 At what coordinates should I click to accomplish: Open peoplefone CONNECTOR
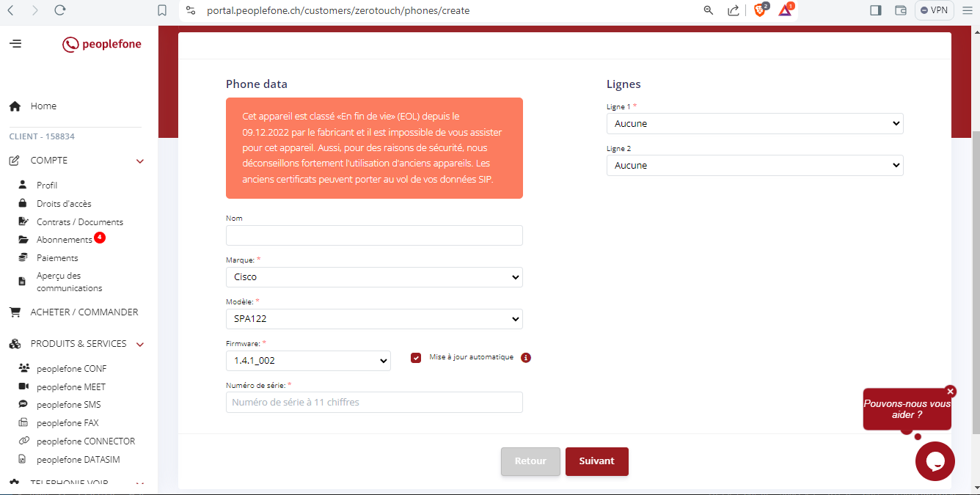86,441
